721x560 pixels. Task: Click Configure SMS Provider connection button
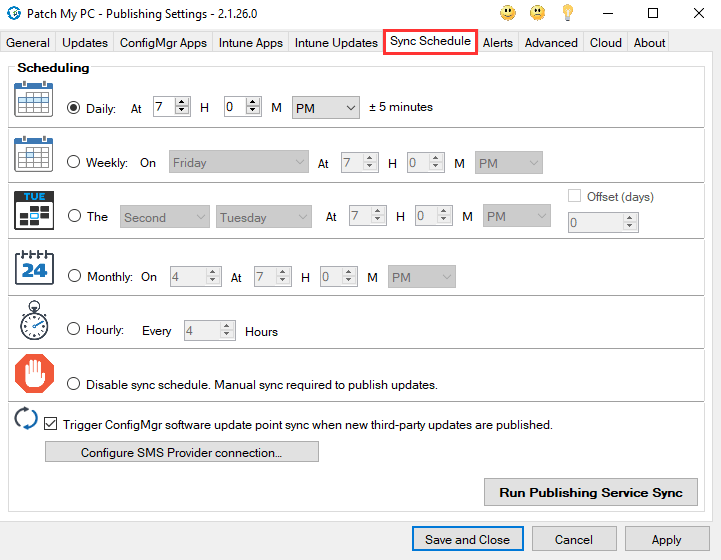182,452
